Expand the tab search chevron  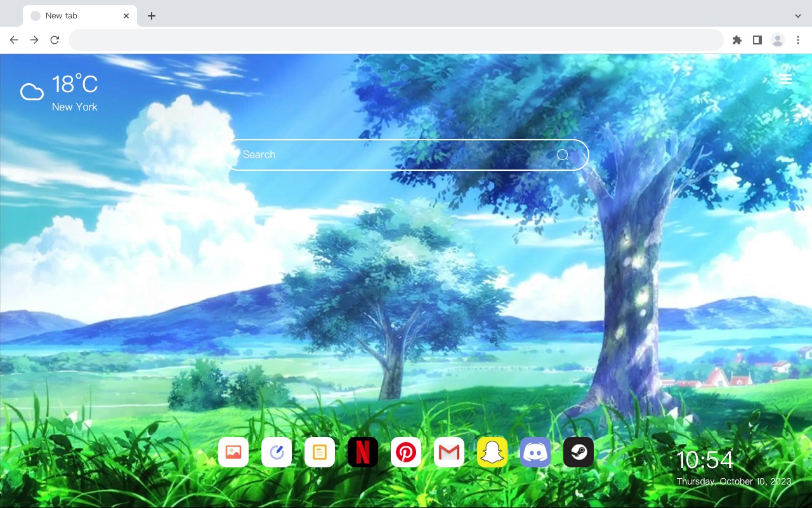point(798,16)
